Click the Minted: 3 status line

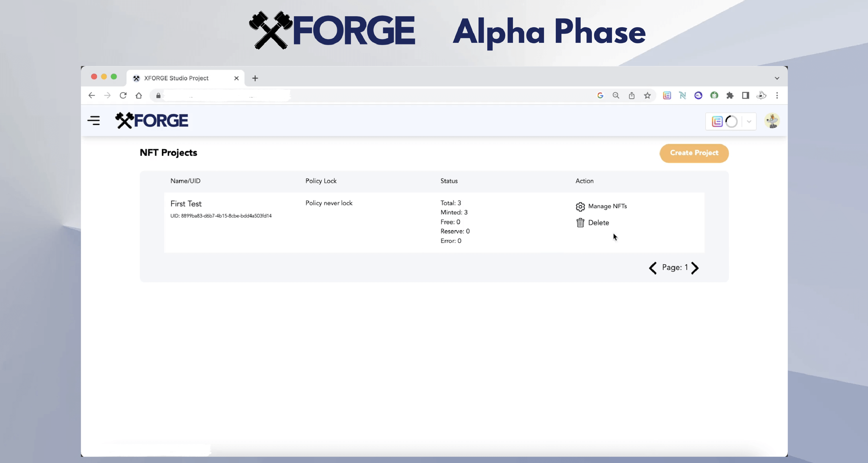click(454, 213)
